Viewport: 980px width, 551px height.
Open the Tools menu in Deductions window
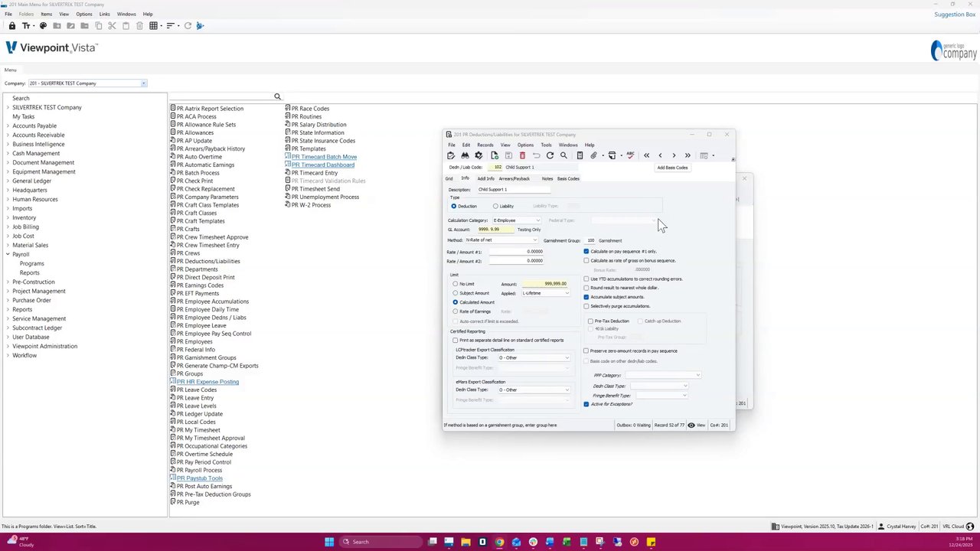(546, 145)
